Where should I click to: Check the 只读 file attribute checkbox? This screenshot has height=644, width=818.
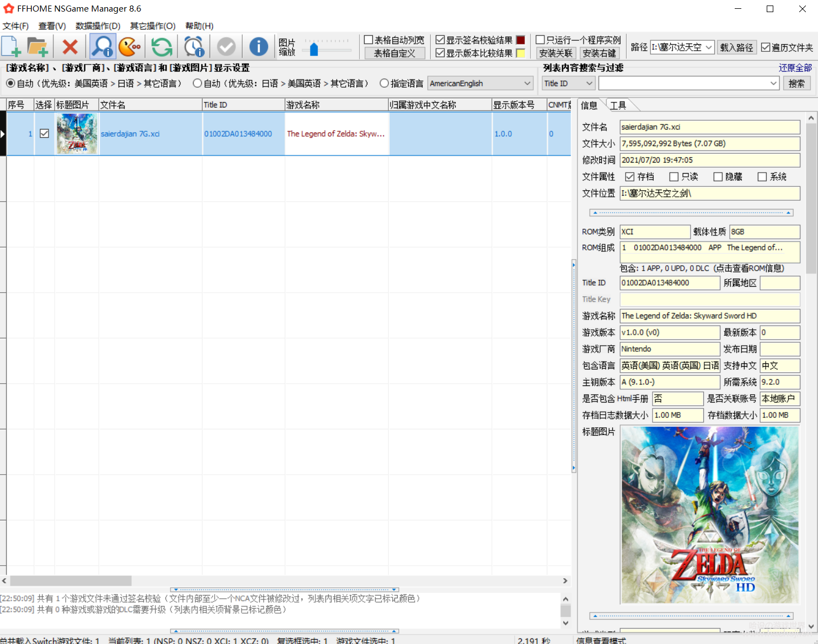click(673, 176)
